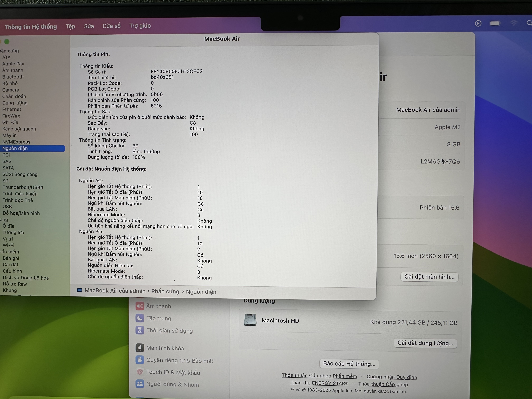Viewport: 532px width, 399px height.
Task: Open Thỏa thuận Cấp phép Phần mềm link
Action: (319, 376)
